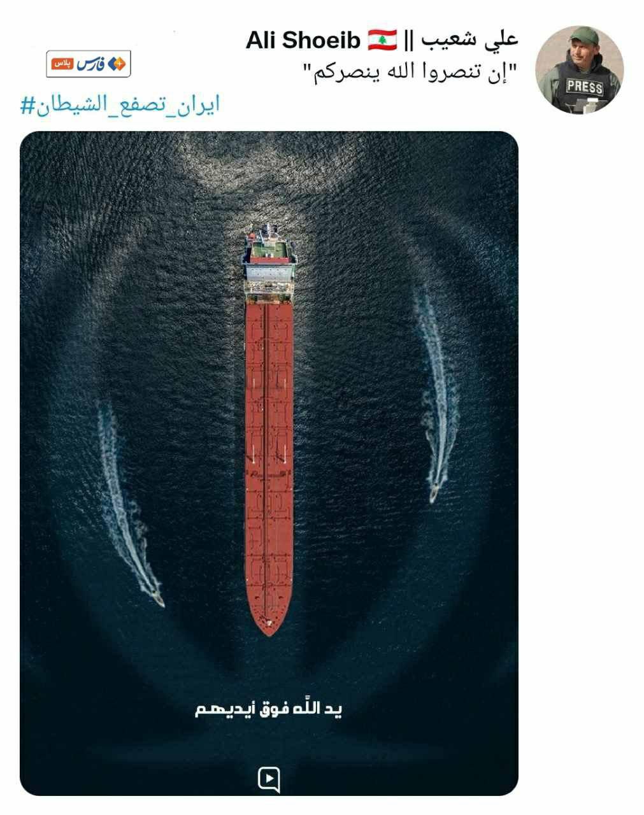Click the PRESS label on the vest
644x815 pixels.
(584, 87)
